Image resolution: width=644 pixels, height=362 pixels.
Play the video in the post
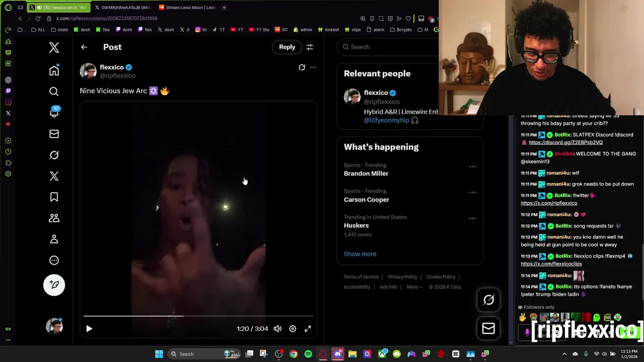tap(89, 329)
